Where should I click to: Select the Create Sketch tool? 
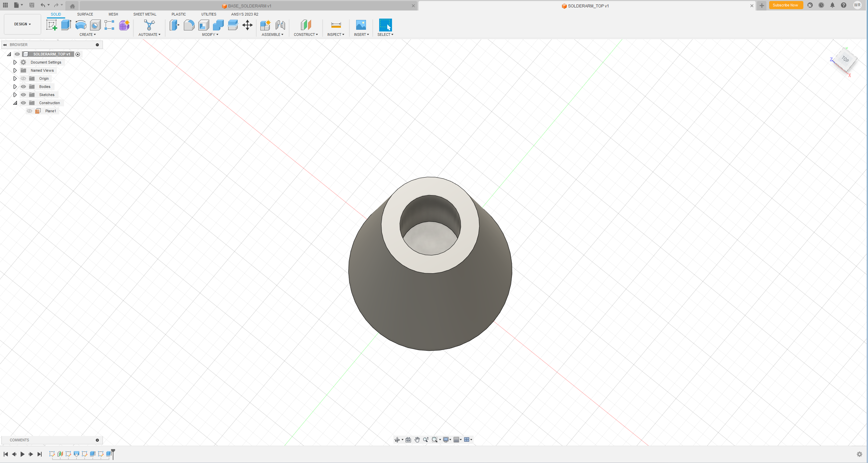pos(51,25)
